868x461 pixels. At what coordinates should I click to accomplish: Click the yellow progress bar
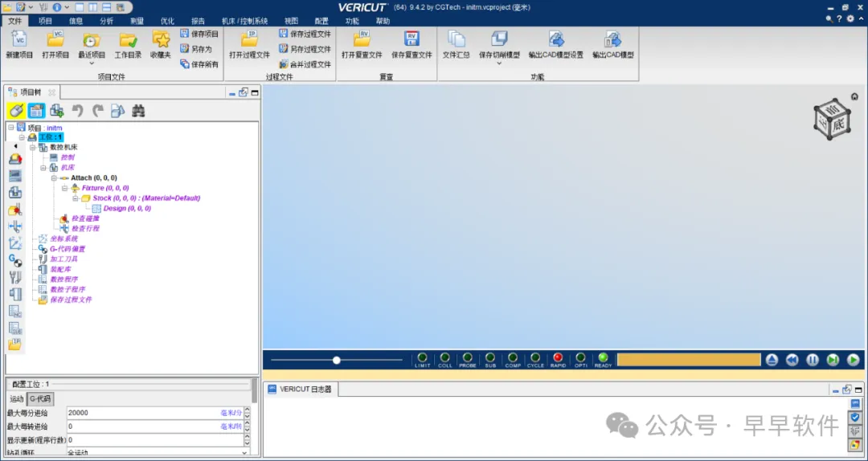[689, 360]
